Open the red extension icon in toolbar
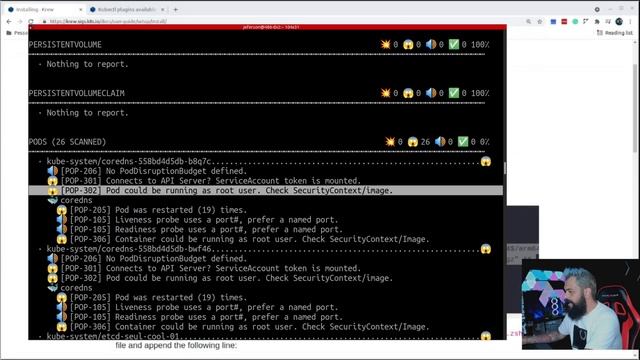640x360 pixels. [564, 21]
